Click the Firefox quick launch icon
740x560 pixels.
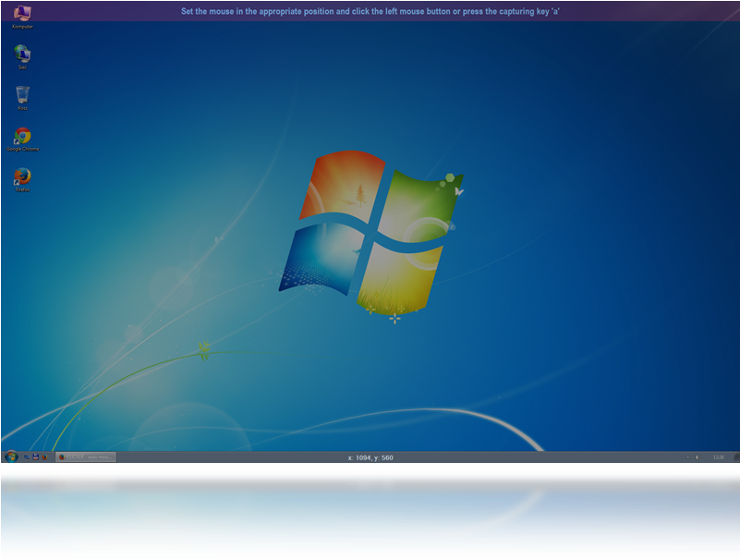click(45, 457)
